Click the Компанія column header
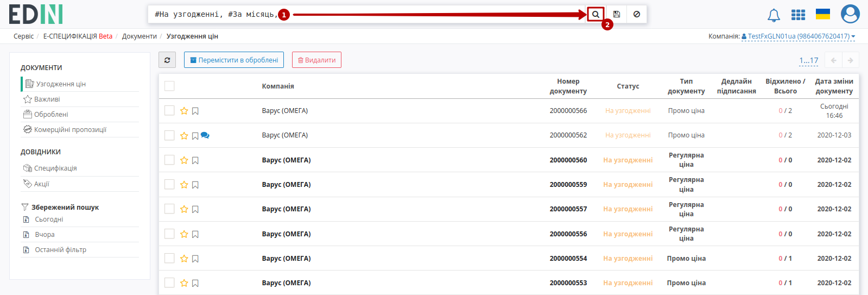 (278, 86)
